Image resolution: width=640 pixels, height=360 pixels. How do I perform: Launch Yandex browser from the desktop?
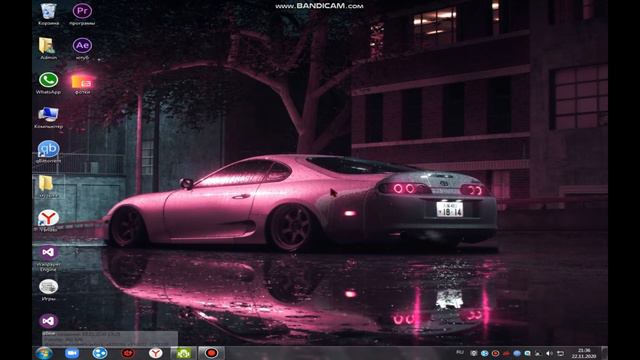(x=48, y=220)
